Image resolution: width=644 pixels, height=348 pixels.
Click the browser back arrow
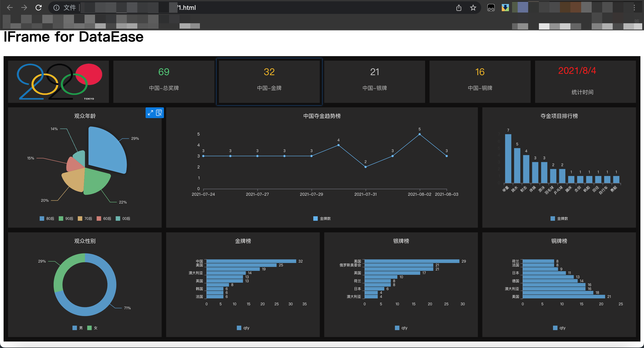(10, 8)
